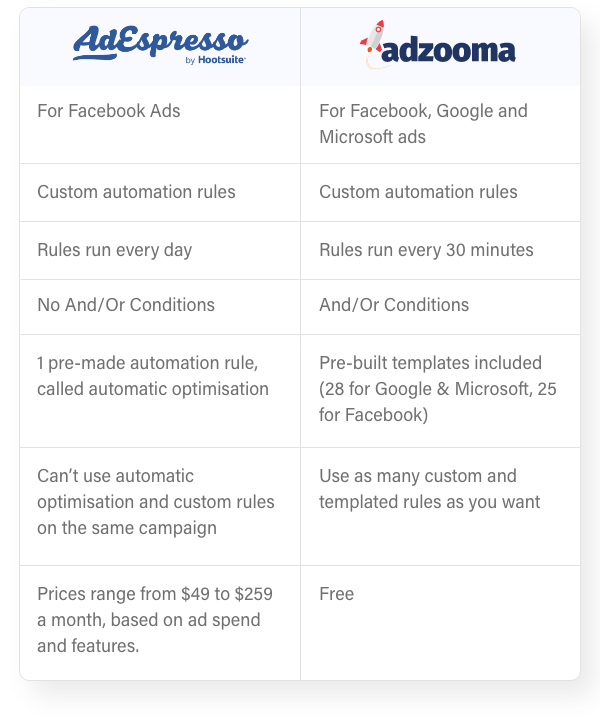Select the 'For Facebook Ads' cell

[x=160, y=124]
